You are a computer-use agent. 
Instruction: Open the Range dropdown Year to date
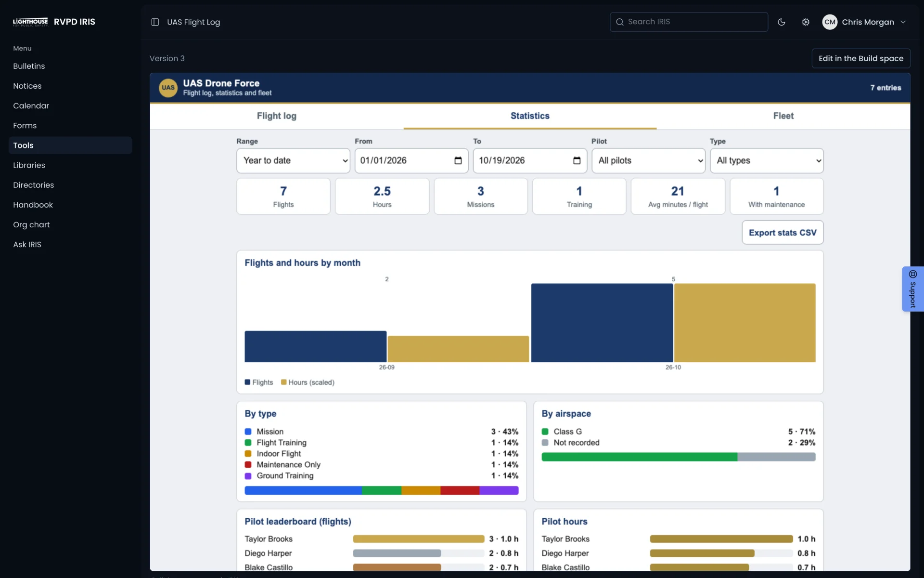[293, 160]
